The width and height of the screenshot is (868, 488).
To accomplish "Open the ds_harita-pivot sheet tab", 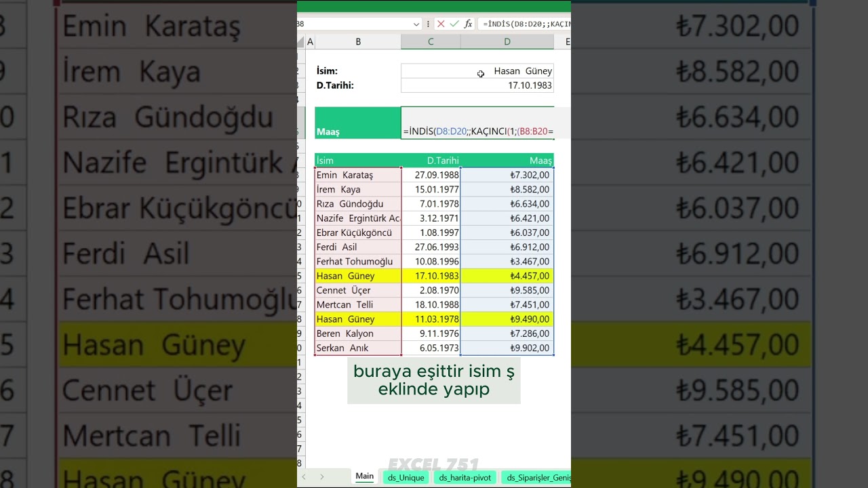I will pyautogui.click(x=465, y=477).
